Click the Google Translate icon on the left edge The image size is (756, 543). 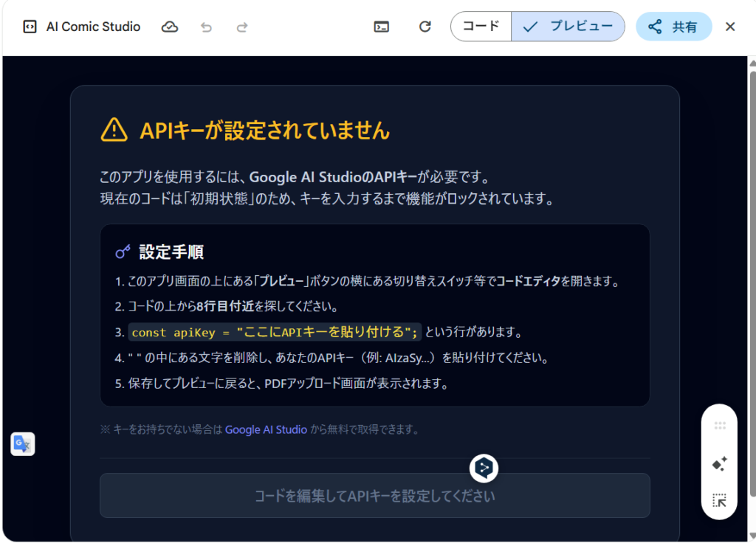(x=23, y=443)
